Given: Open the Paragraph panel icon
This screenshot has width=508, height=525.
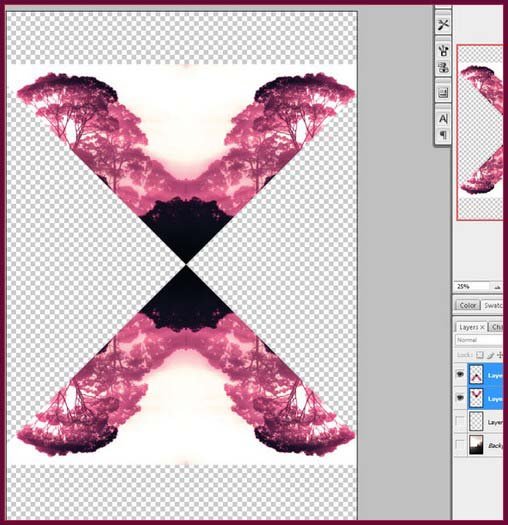Looking at the screenshot, I should click(443, 135).
